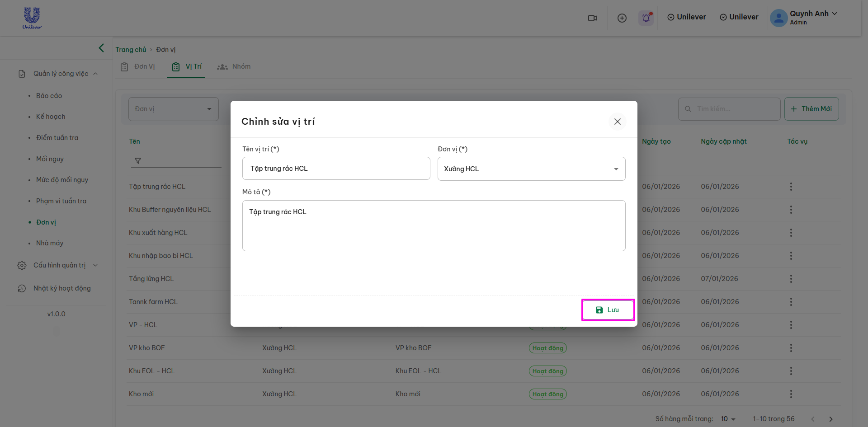Close the Chỉnh sửa vị trí dialog
Viewport: 868px width, 427px height.
pyautogui.click(x=617, y=122)
